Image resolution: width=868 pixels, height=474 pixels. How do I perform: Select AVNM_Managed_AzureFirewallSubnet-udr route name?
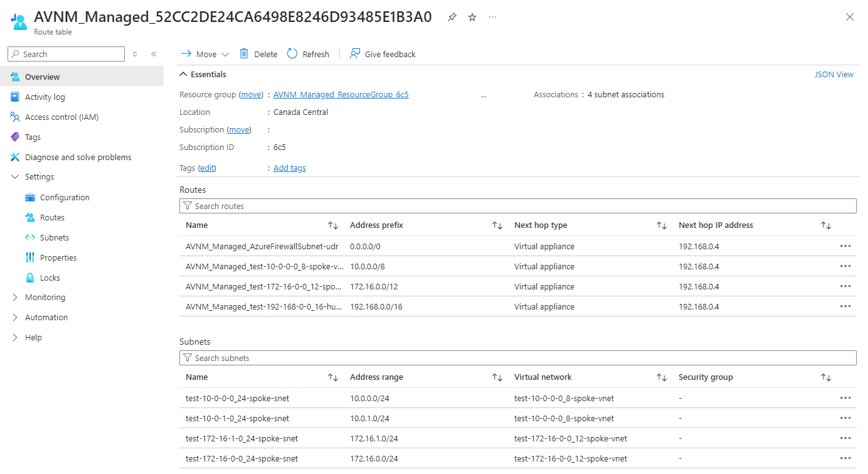coord(262,246)
